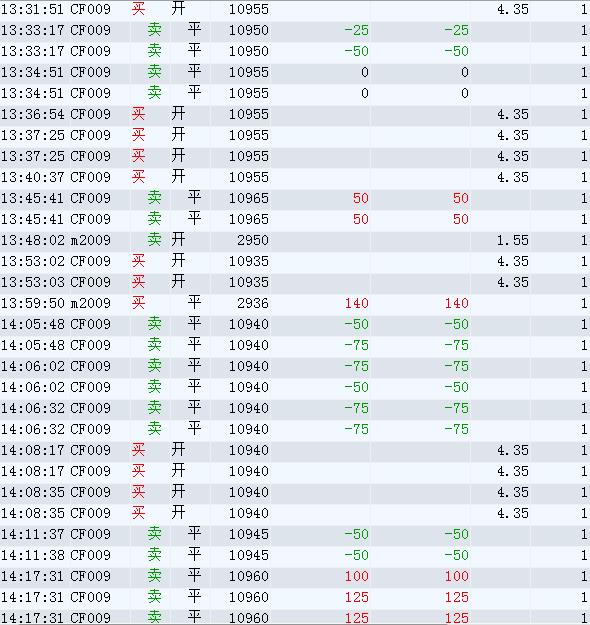The height and width of the screenshot is (625, 590).
Task: Click the 平 cell in 14:11:38 row
Action: [194, 554]
